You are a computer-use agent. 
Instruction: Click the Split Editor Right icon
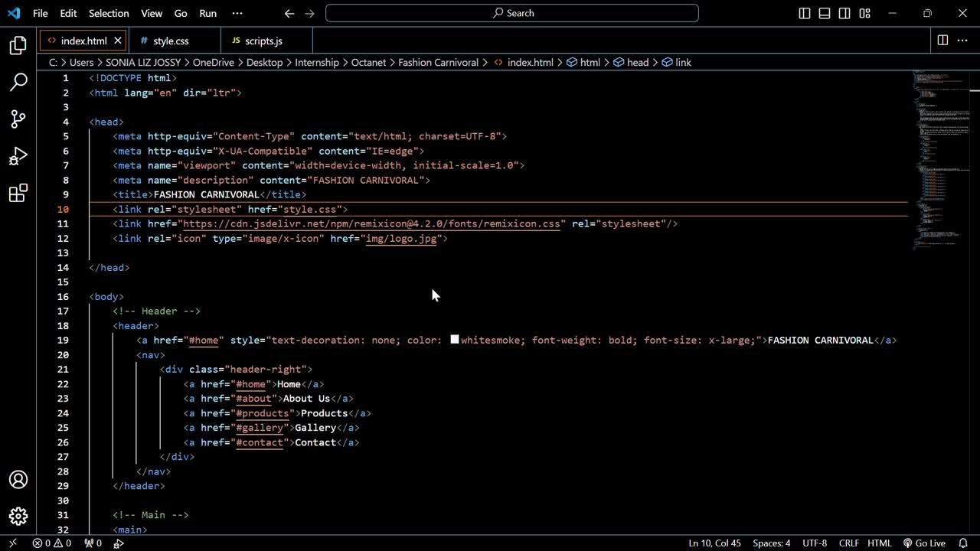(942, 41)
